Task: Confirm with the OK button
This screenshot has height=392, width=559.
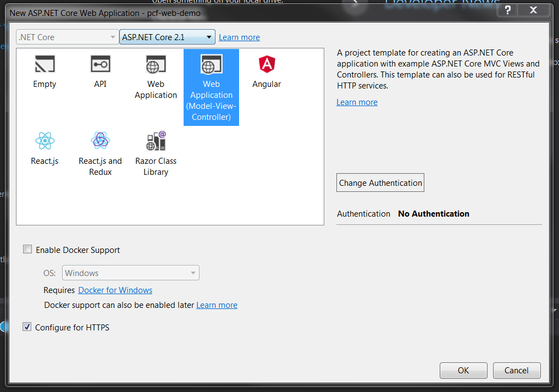Action: point(463,371)
